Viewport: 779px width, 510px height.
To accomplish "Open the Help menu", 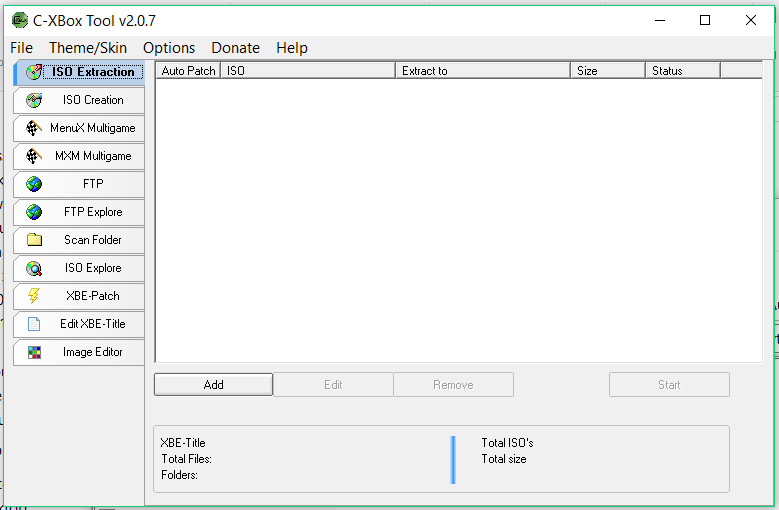I will tap(292, 48).
